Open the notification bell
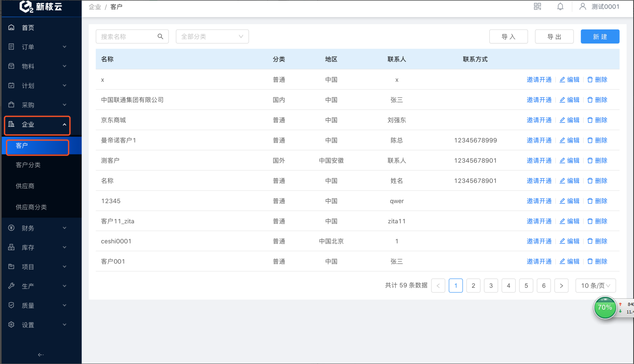This screenshot has width=634, height=364. (560, 6)
